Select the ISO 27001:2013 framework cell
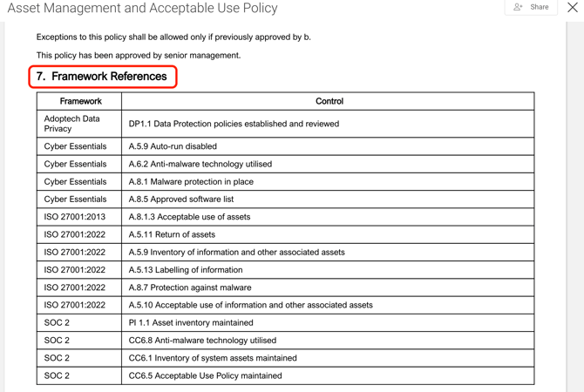 click(75, 217)
